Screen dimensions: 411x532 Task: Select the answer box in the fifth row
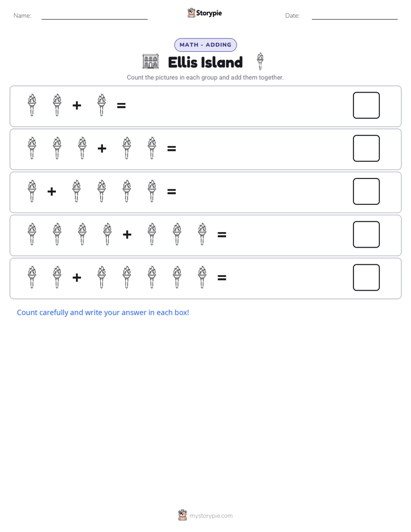[366, 278]
